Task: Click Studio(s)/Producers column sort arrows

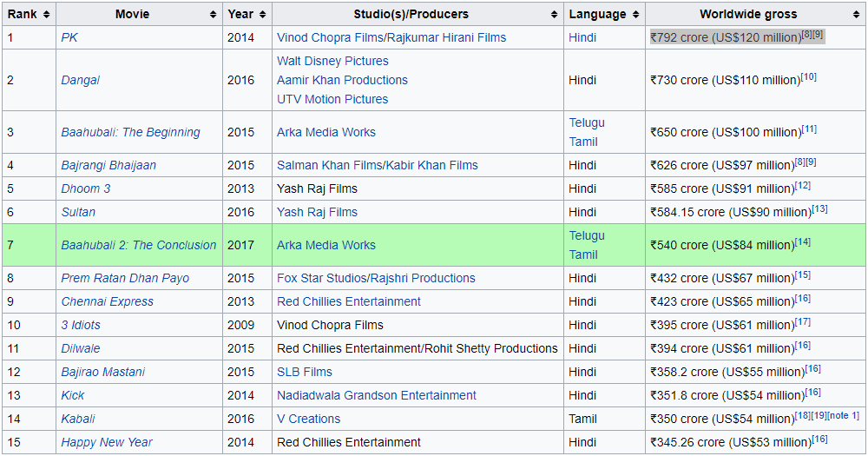Action: 555,15
